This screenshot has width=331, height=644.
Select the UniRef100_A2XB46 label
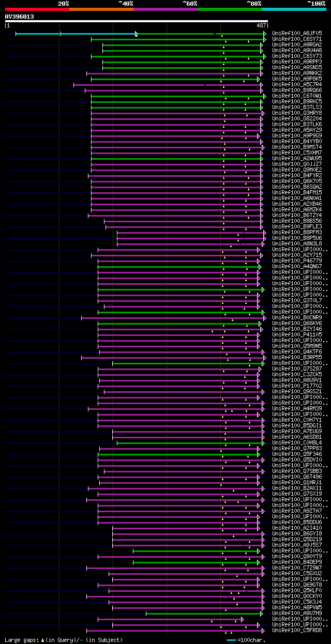[297, 204]
